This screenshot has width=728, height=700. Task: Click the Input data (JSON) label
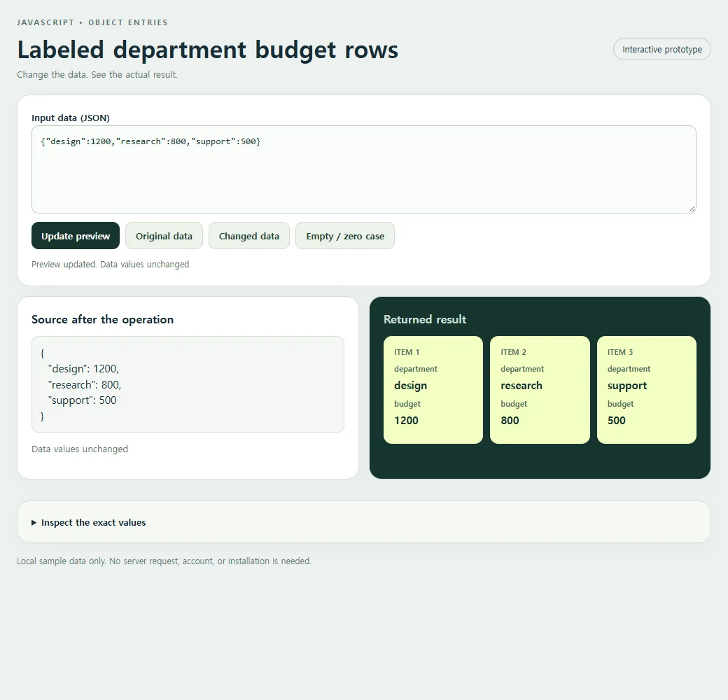click(71, 118)
